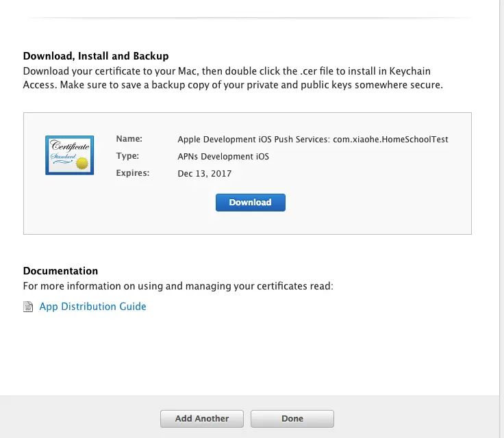Click the Name: label

coord(129,139)
